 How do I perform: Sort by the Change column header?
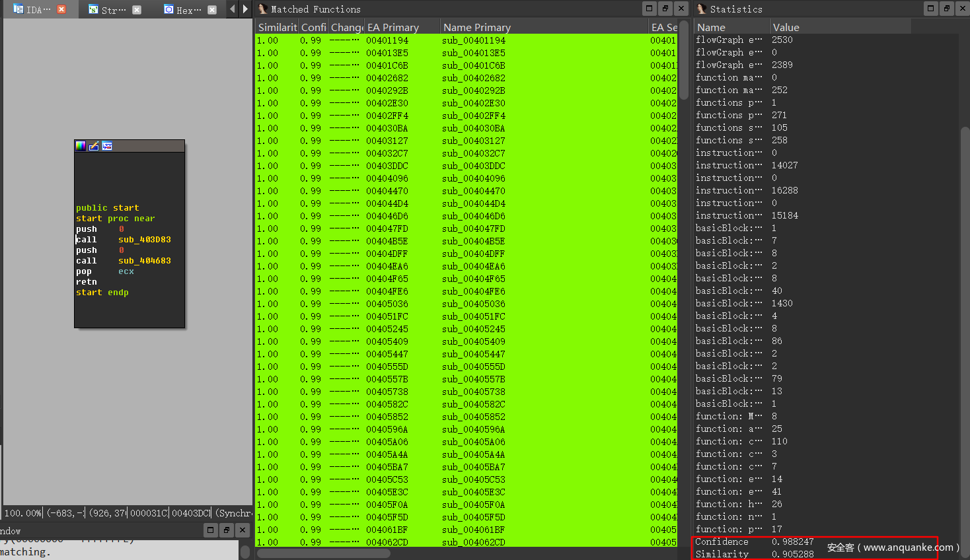point(347,27)
